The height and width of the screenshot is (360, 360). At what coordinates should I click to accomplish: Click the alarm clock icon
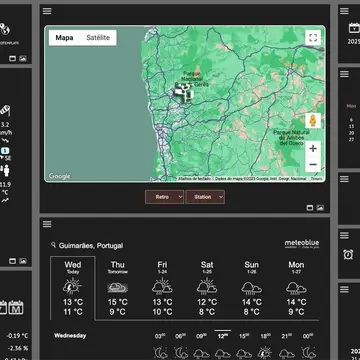[x=348, y=254]
